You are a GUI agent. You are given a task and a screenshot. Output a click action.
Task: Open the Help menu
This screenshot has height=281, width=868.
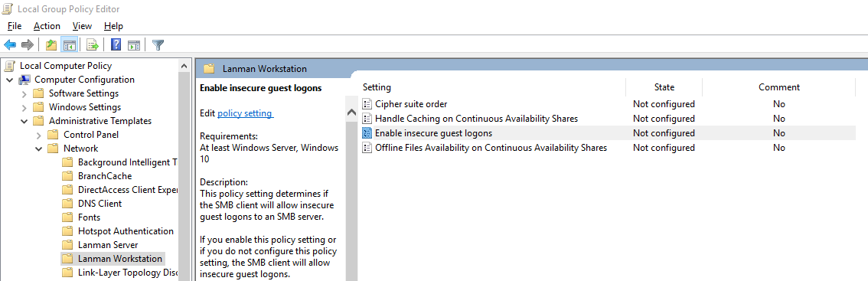coord(113,26)
